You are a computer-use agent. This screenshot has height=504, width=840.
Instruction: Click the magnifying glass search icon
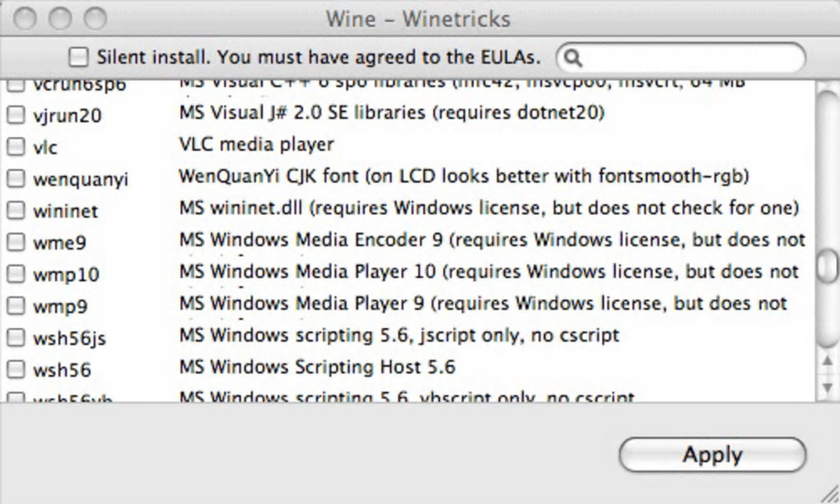(574, 58)
